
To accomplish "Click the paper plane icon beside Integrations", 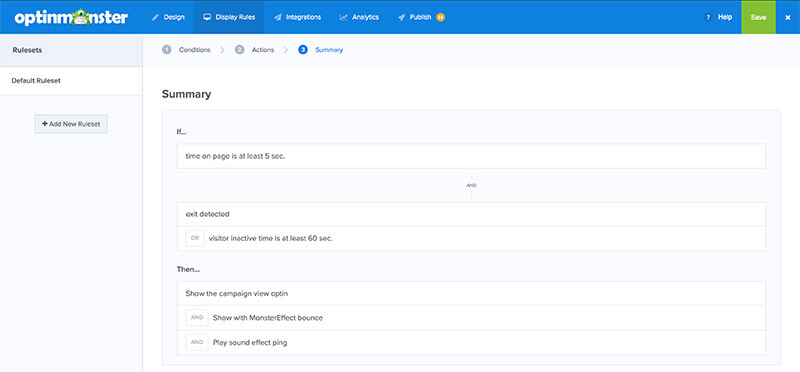I will 278,17.
